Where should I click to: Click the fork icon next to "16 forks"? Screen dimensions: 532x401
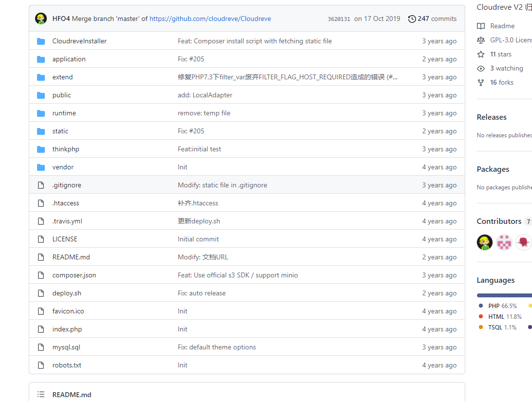[481, 82]
